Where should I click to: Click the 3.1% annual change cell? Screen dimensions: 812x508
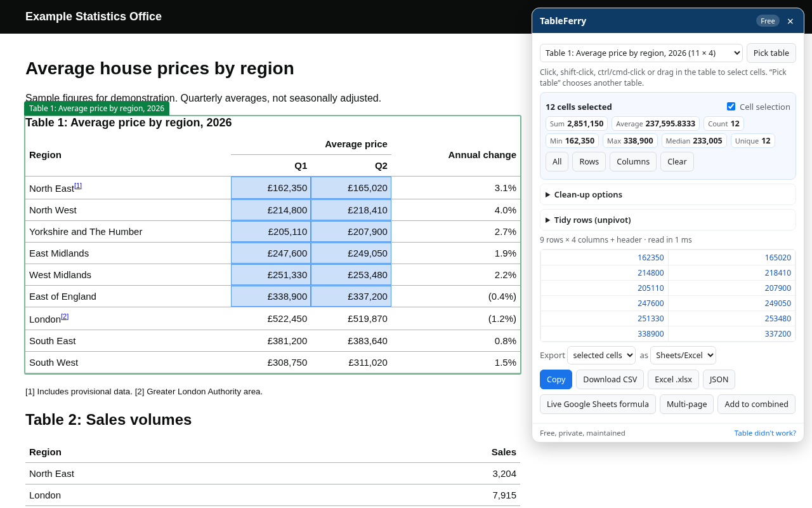pyautogui.click(x=456, y=188)
